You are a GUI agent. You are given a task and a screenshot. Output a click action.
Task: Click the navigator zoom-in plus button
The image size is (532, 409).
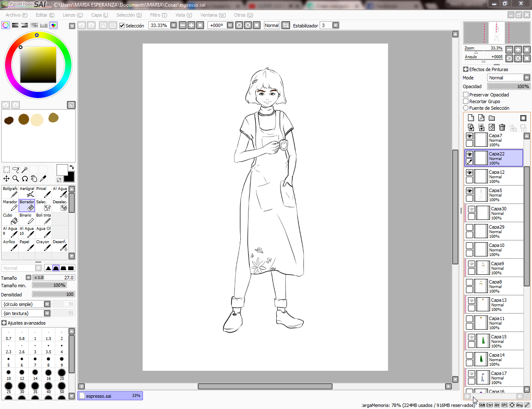(x=518, y=49)
